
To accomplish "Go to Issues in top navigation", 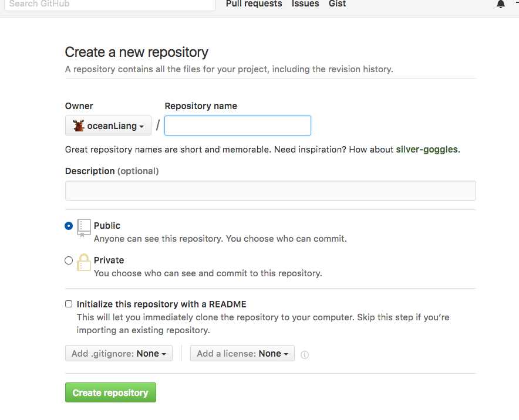I will [x=305, y=4].
